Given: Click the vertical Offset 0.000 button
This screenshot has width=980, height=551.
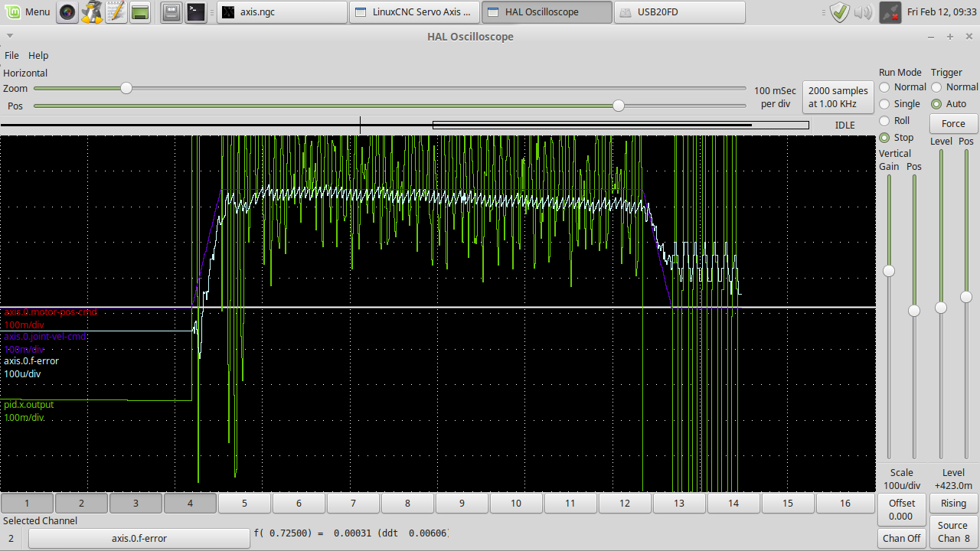Looking at the screenshot, I should click(x=901, y=510).
